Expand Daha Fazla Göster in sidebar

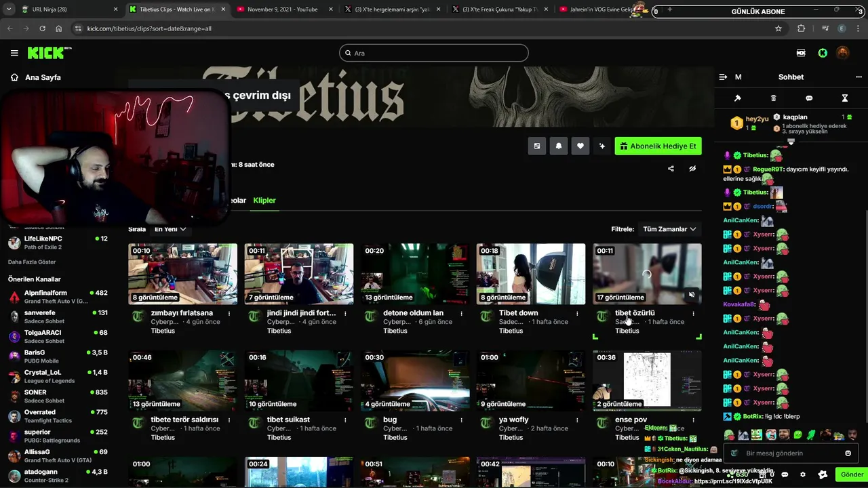32,262
